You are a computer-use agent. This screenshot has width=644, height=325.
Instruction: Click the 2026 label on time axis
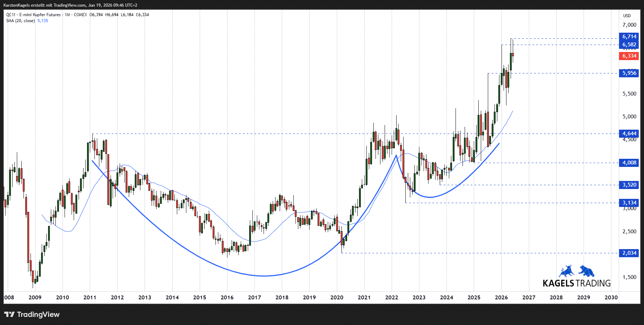tap(501, 298)
